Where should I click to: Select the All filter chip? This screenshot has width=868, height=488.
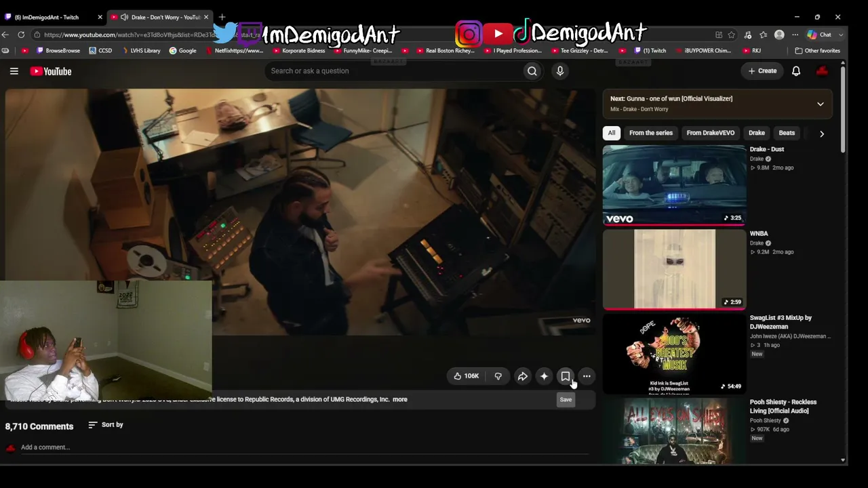click(612, 133)
